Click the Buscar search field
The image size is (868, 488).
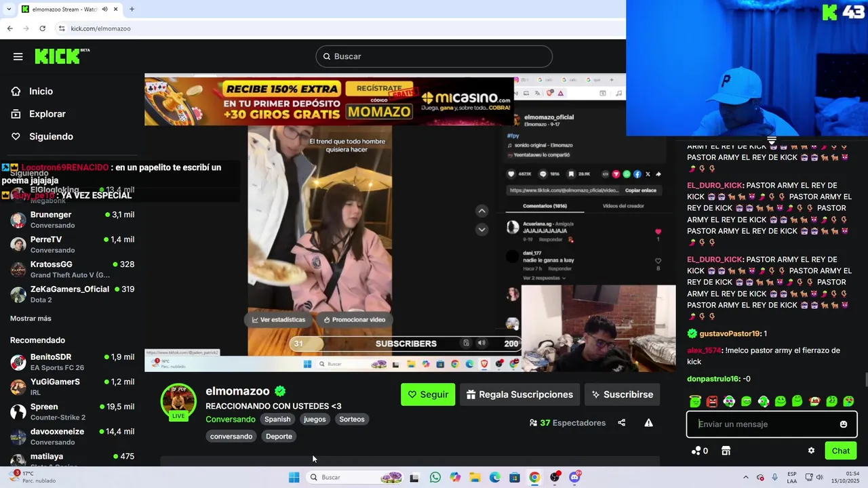click(x=434, y=56)
